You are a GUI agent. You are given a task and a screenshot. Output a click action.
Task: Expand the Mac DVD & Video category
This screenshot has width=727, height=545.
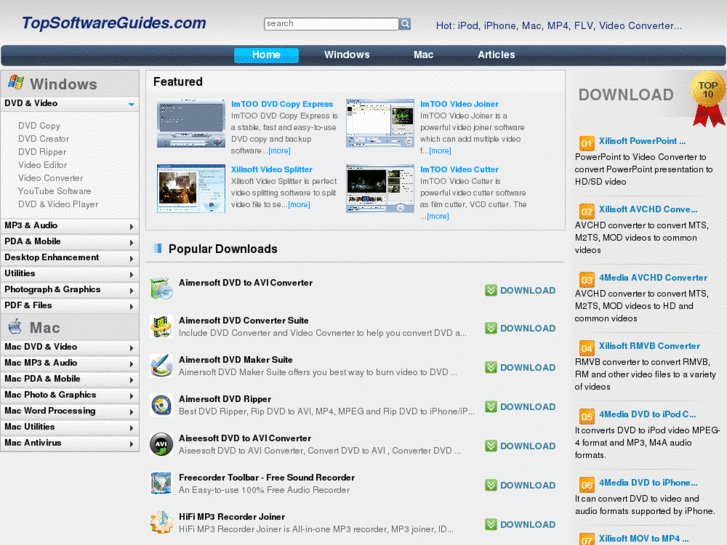[x=70, y=347]
